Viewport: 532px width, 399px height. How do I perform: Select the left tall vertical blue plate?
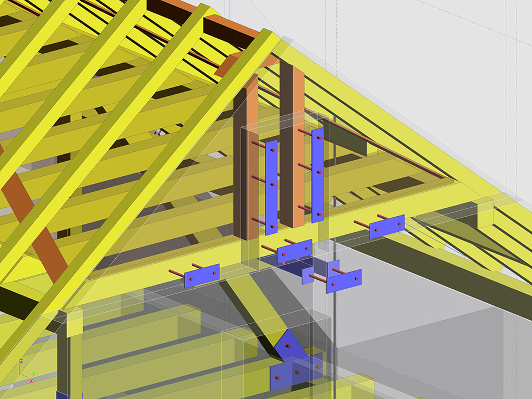click(x=272, y=187)
